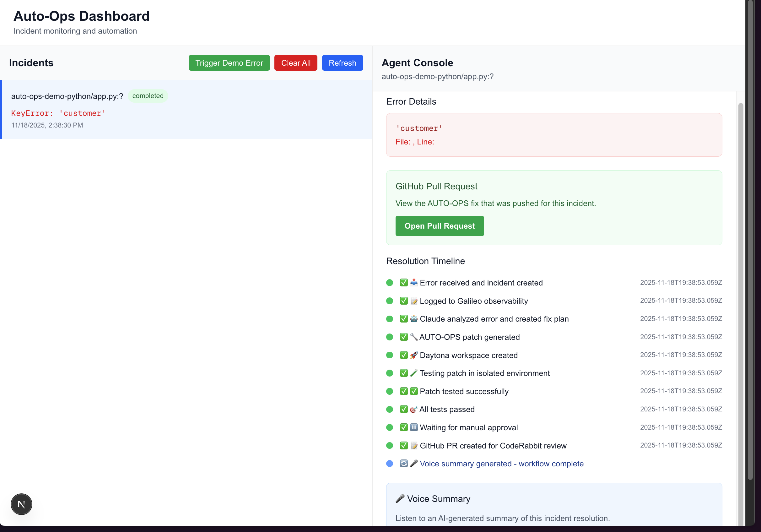This screenshot has width=761, height=532.
Task: Click the microphone icon beside Voice Summary heading
Action: pyautogui.click(x=400, y=498)
